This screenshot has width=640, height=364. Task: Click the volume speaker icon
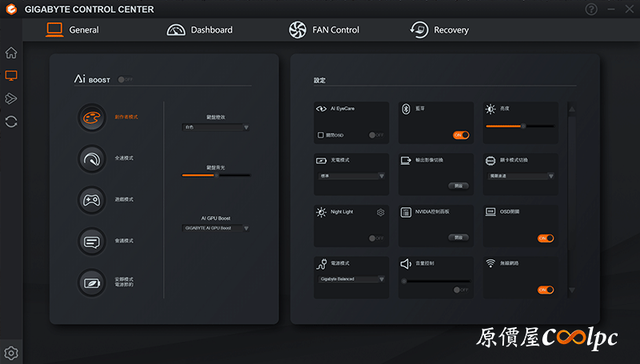[406, 264]
